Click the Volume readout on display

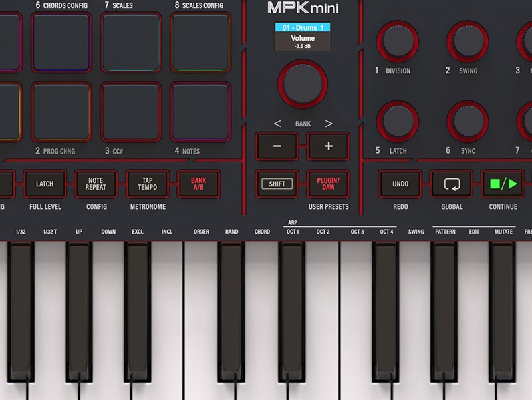click(303, 38)
